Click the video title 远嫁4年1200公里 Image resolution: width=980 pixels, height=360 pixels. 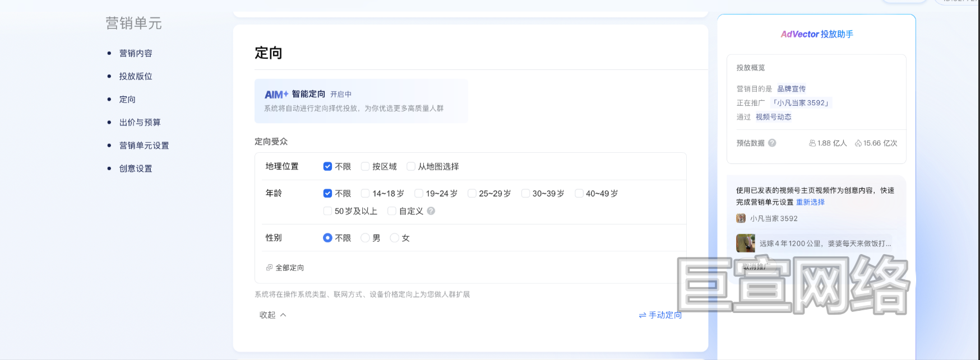point(825,244)
